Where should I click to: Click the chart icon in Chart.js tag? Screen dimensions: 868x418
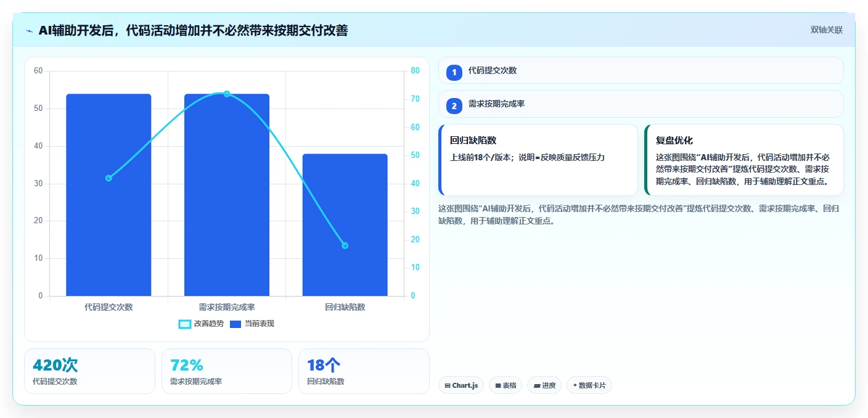pos(448,386)
